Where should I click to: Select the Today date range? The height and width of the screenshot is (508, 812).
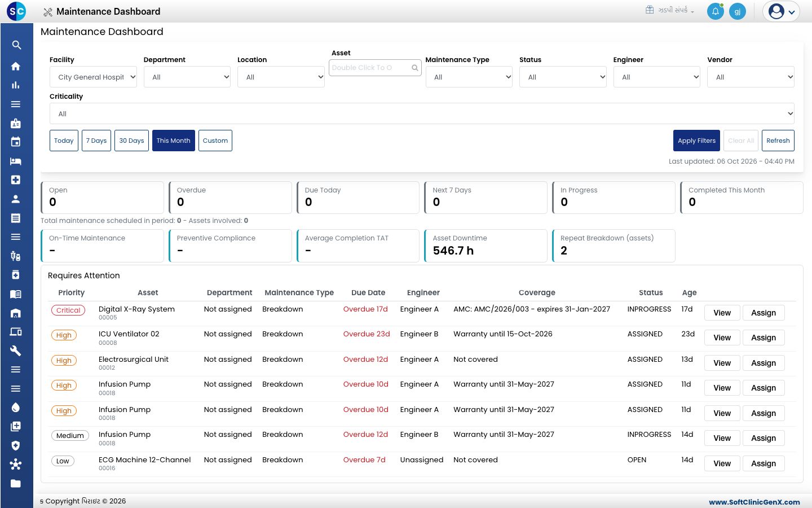coord(64,141)
